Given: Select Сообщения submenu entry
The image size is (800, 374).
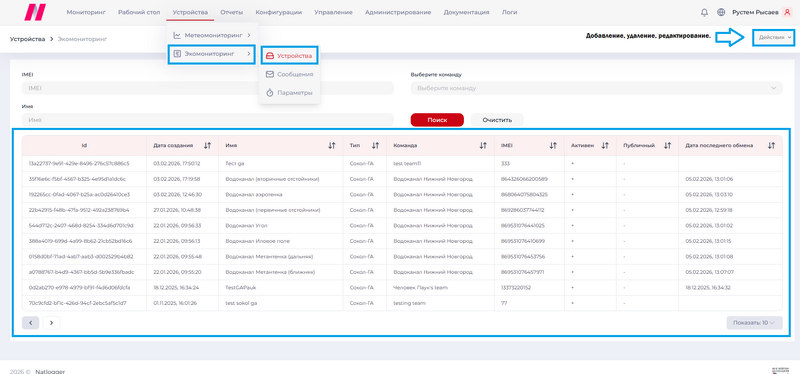Looking at the screenshot, I should 290,74.
